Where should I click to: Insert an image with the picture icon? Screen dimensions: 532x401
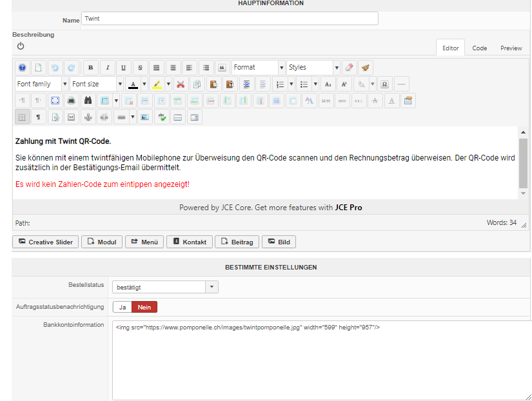(145, 117)
